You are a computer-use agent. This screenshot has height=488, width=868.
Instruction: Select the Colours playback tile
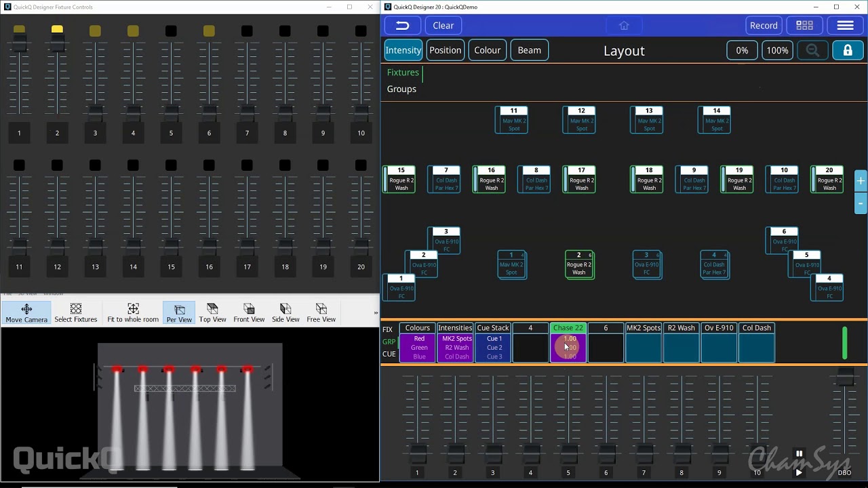[x=417, y=342]
